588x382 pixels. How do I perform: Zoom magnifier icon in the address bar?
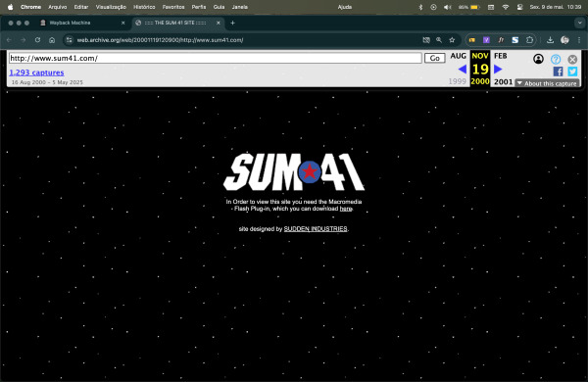pos(439,40)
